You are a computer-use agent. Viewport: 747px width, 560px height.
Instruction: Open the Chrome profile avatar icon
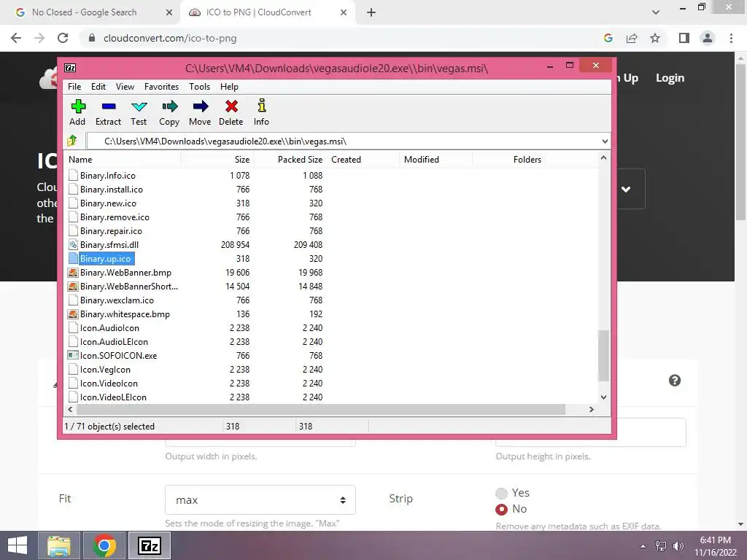[x=708, y=38]
